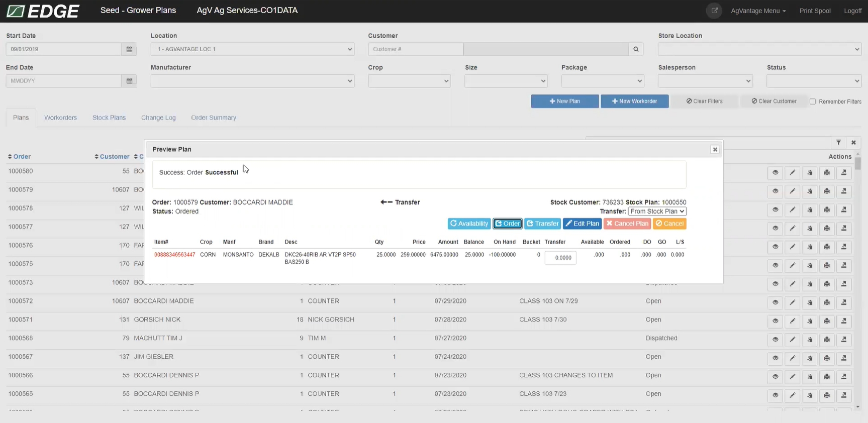Edit order 1000571 with pencil icon
The image size is (868, 423).
[792, 321]
